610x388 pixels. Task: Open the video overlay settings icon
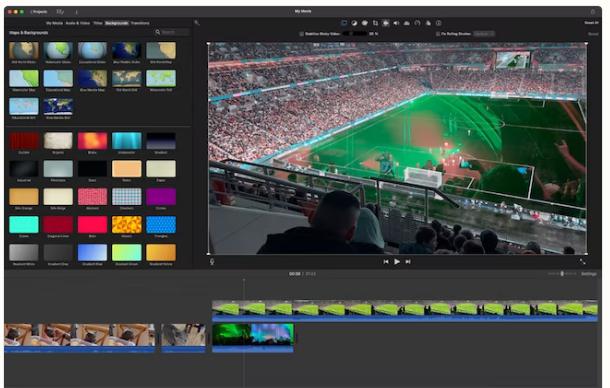(x=344, y=23)
